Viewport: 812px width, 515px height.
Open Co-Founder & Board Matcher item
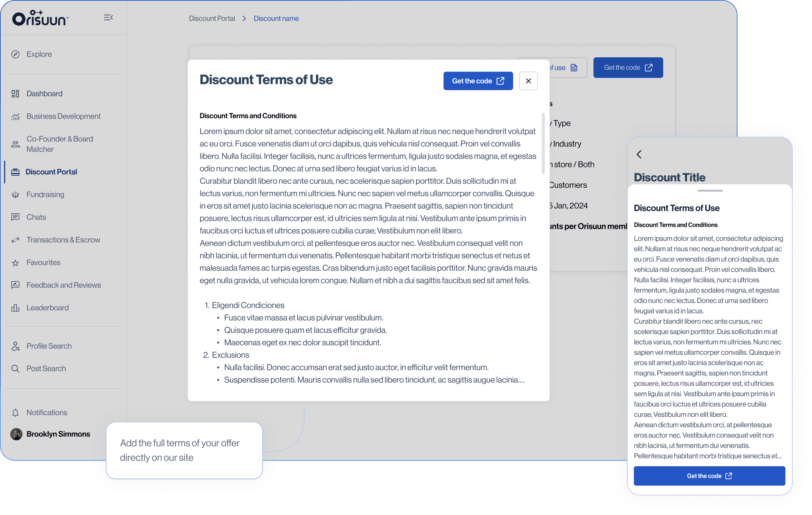60,144
